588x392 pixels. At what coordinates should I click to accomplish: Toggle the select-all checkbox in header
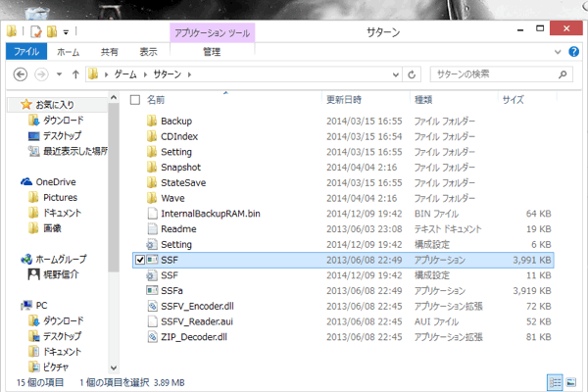coord(135,99)
